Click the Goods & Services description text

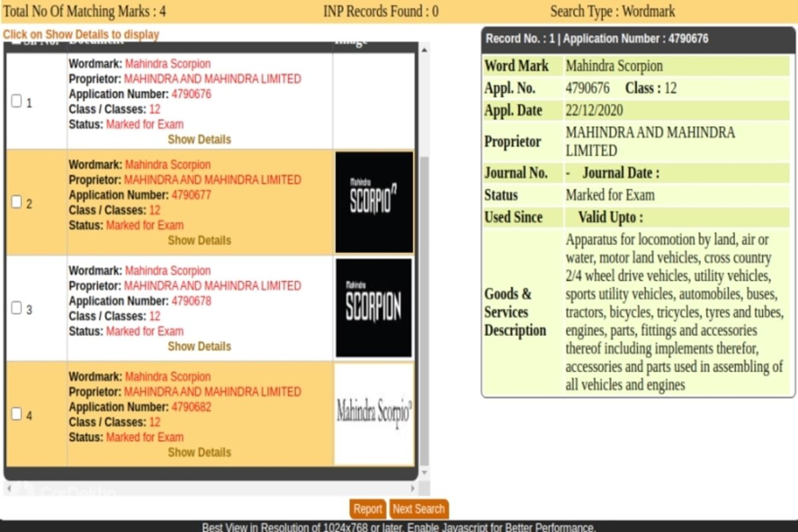coord(674,312)
